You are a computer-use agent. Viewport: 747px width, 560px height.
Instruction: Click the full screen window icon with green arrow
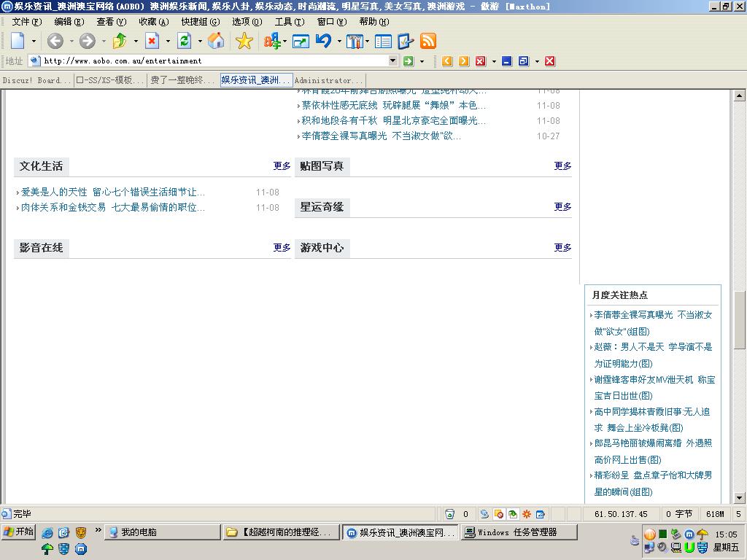[301, 42]
